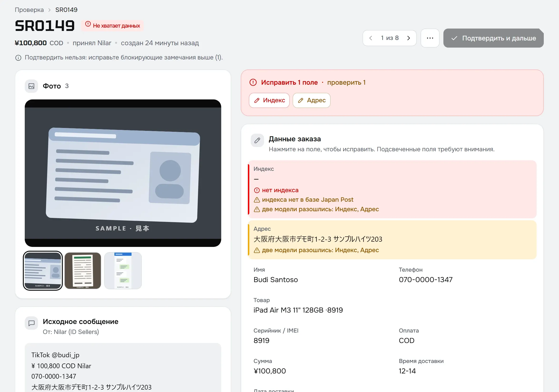This screenshot has height=392, width=559.
Task: Open the three-dots more actions menu
Action: click(x=430, y=38)
